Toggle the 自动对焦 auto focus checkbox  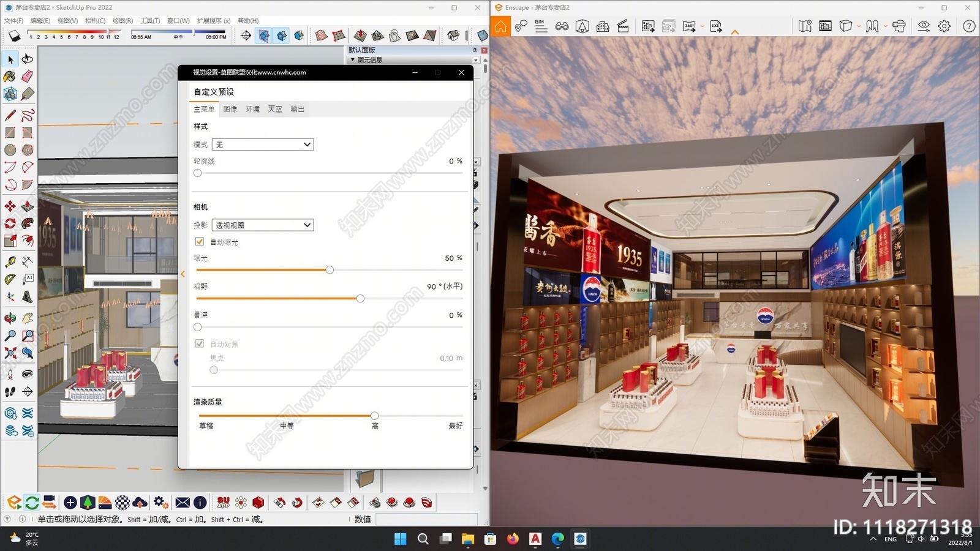click(x=200, y=343)
